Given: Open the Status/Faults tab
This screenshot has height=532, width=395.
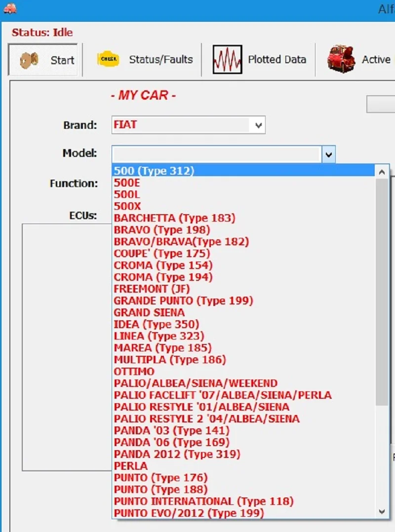Looking at the screenshot, I should click(145, 60).
